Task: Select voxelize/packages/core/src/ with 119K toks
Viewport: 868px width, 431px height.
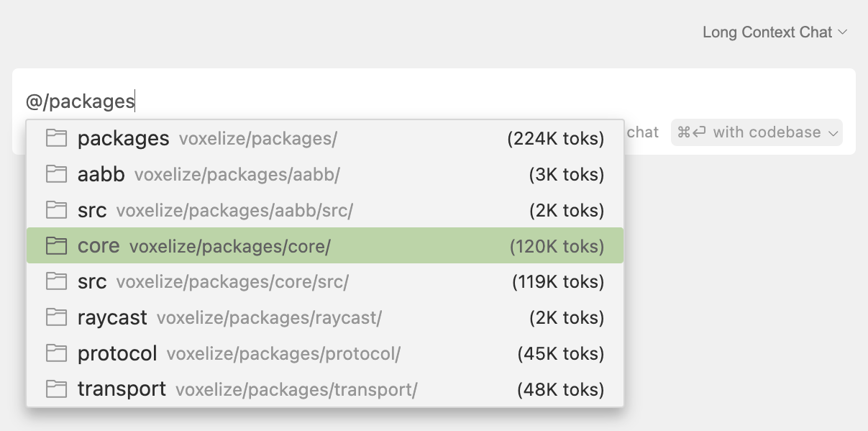Action: click(x=324, y=282)
